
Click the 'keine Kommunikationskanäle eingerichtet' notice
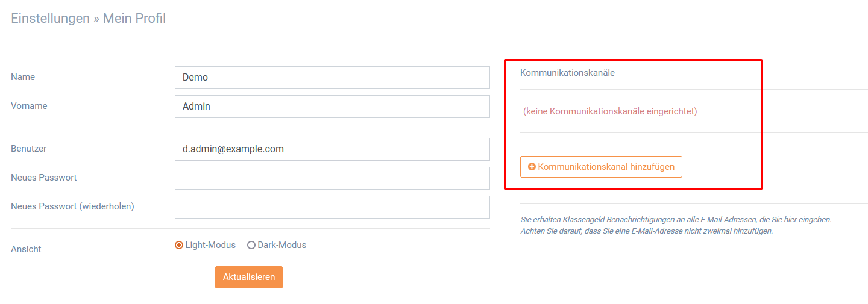610,111
